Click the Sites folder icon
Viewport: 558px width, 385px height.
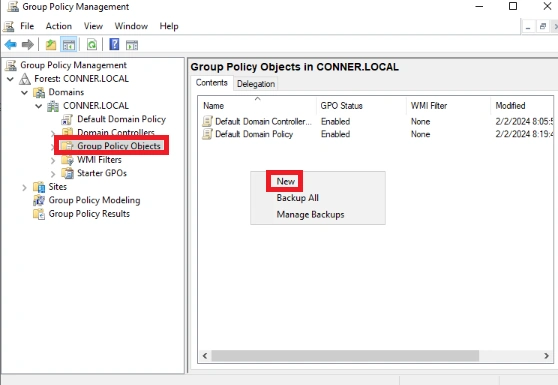pyautogui.click(x=39, y=187)
